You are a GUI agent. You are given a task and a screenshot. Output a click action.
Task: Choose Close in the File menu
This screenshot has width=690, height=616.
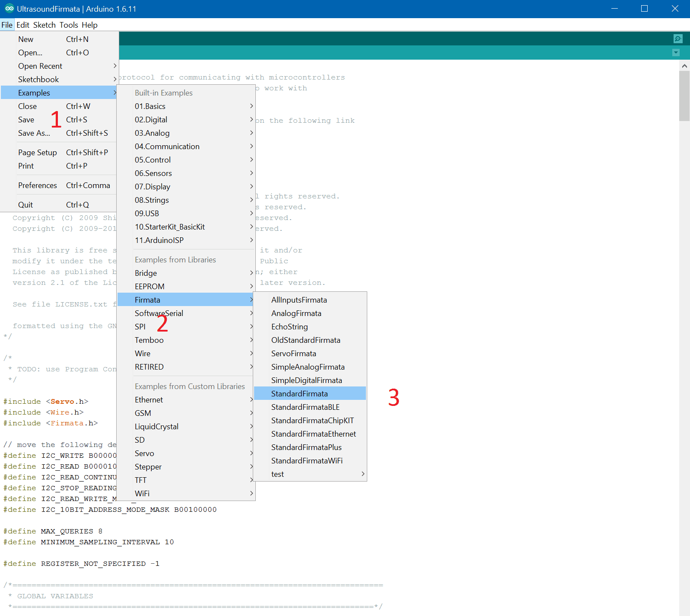[59, 106]
